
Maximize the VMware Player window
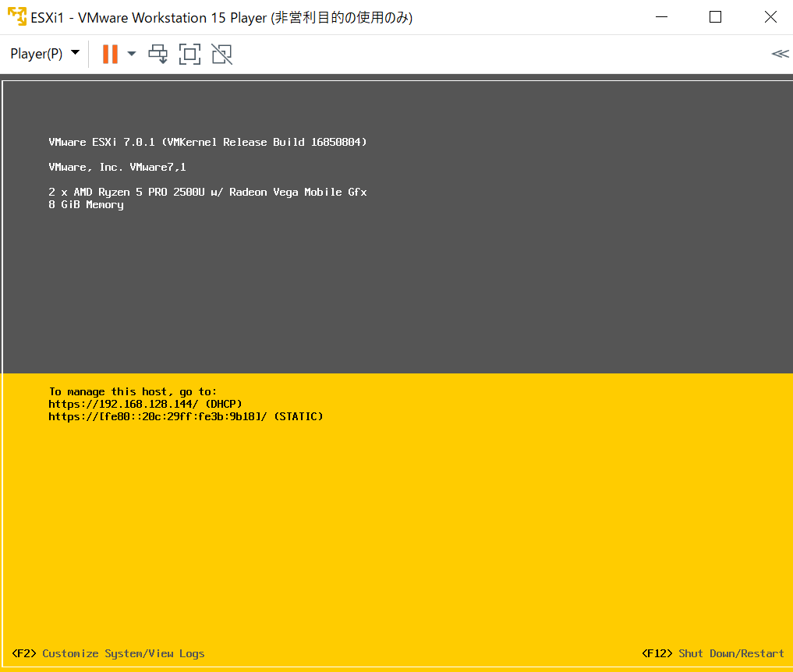715,17
